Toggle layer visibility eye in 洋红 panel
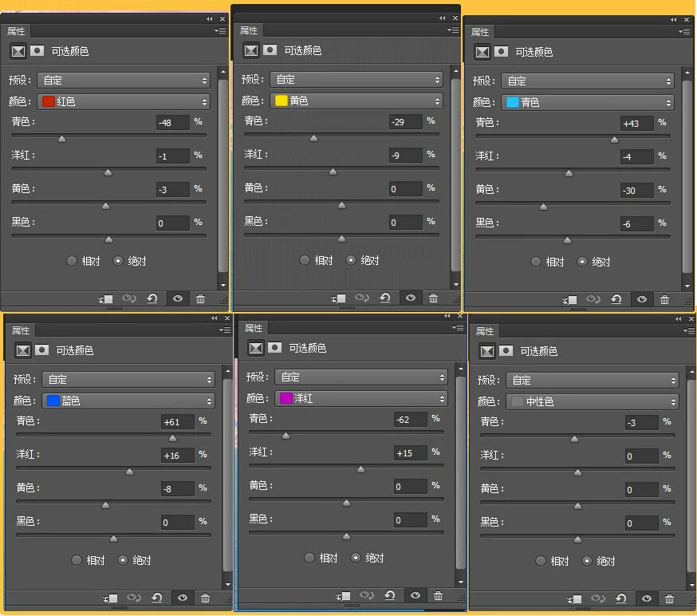Viewport: 697px width, 616px height. 415,595
